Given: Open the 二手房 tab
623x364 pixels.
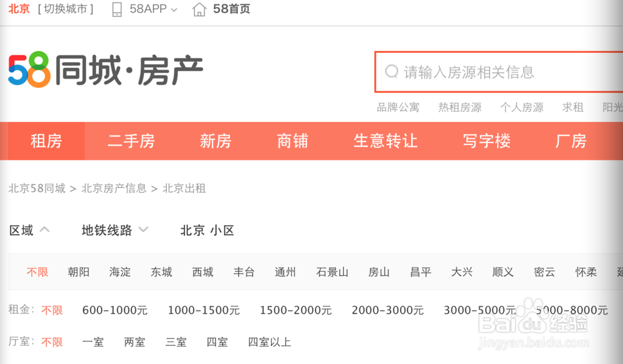Looking at the screenshot, I should (131, 141).
